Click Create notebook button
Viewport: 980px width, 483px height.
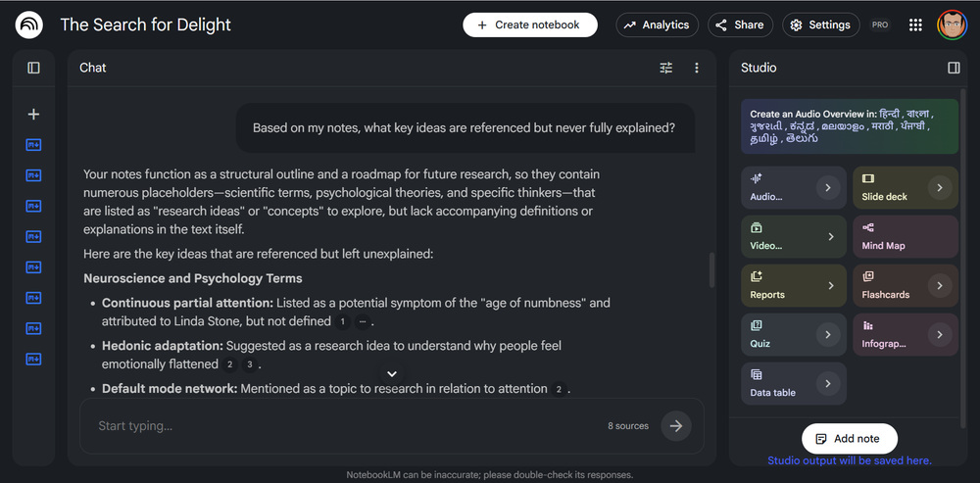click(x=530, y=25)
